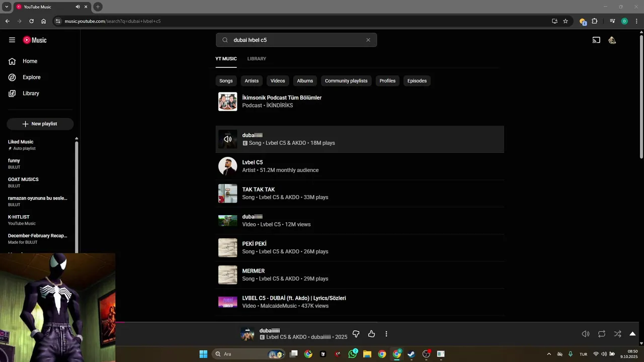Open a new browser tab
The width and height of the screenshot is (644, 362).
tap(98, 7)
